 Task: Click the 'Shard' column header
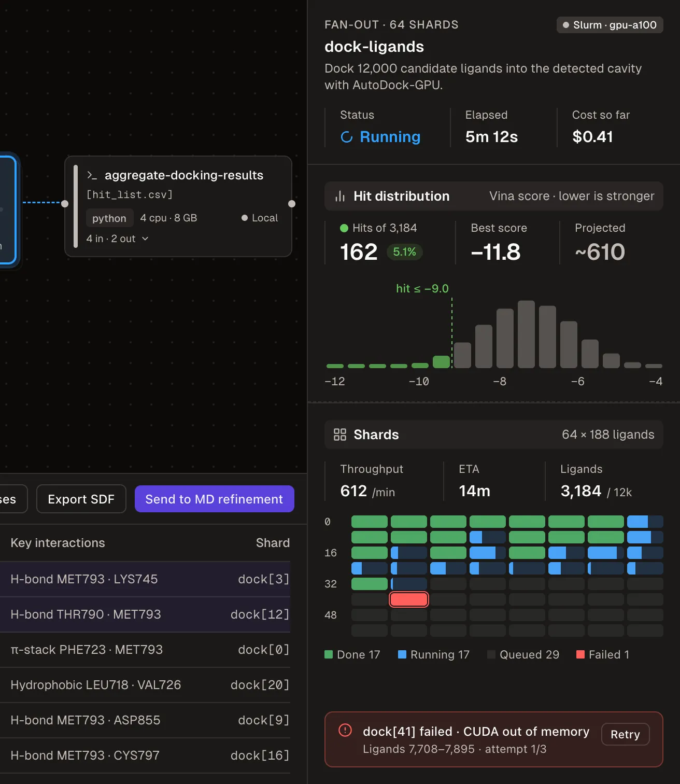click(x=273, y=543)
